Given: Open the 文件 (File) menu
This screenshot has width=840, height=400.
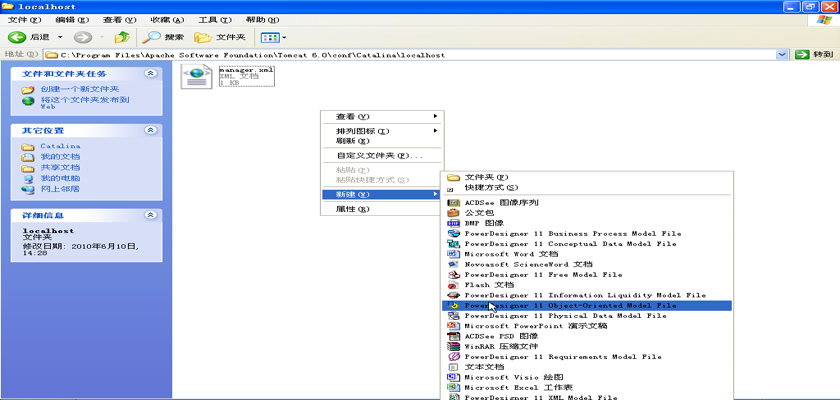Looking at the screenshot, I should click(x=25, y=20).
